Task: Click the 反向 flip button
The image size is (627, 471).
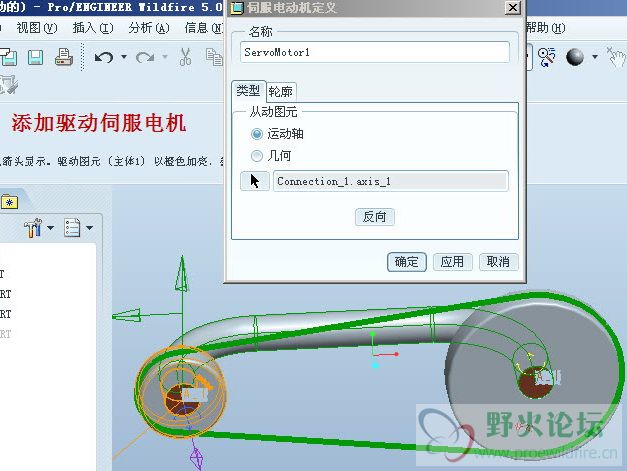Action: [x=375, y=217]
